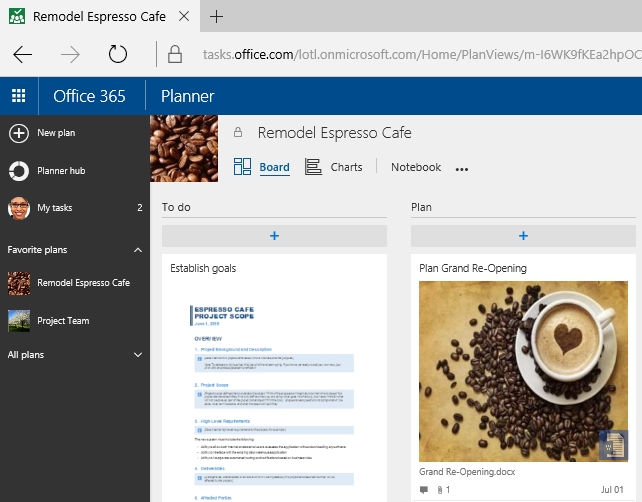Open the more options ellipsis menu

point(462,169)
